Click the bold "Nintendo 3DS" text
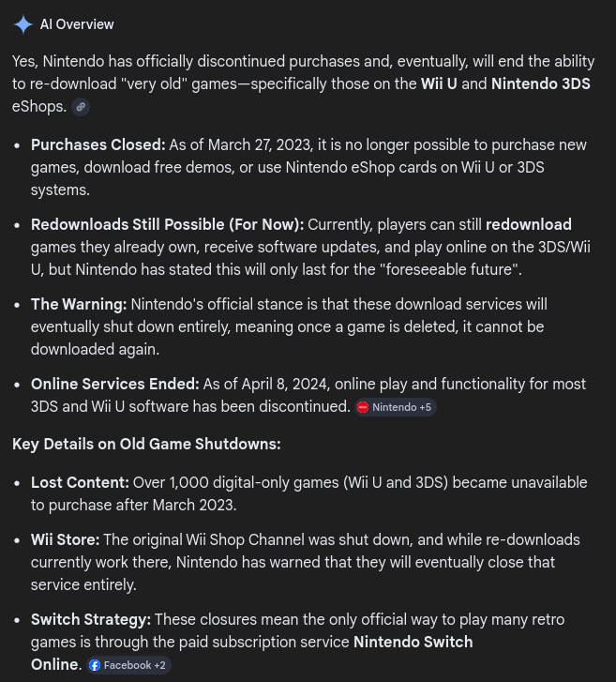This screenshot has width=616, height=682. tap(540, 83)
